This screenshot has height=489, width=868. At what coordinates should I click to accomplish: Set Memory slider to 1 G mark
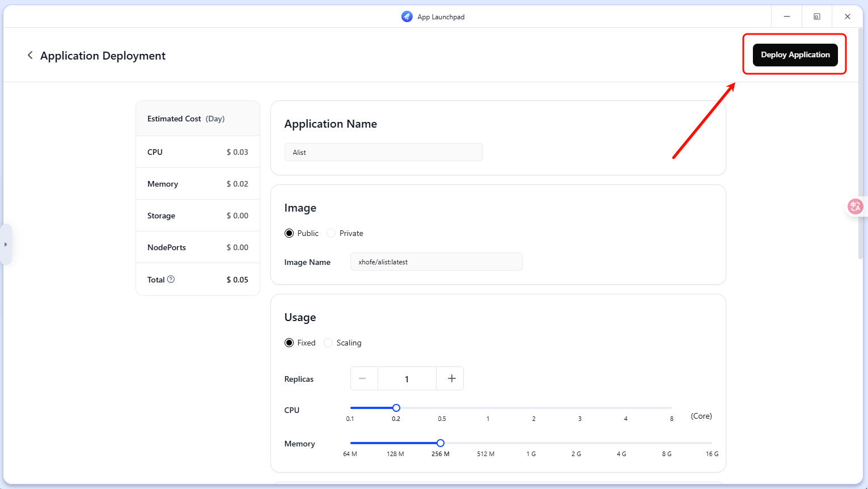pyautogui.click(x=531, y=443)
